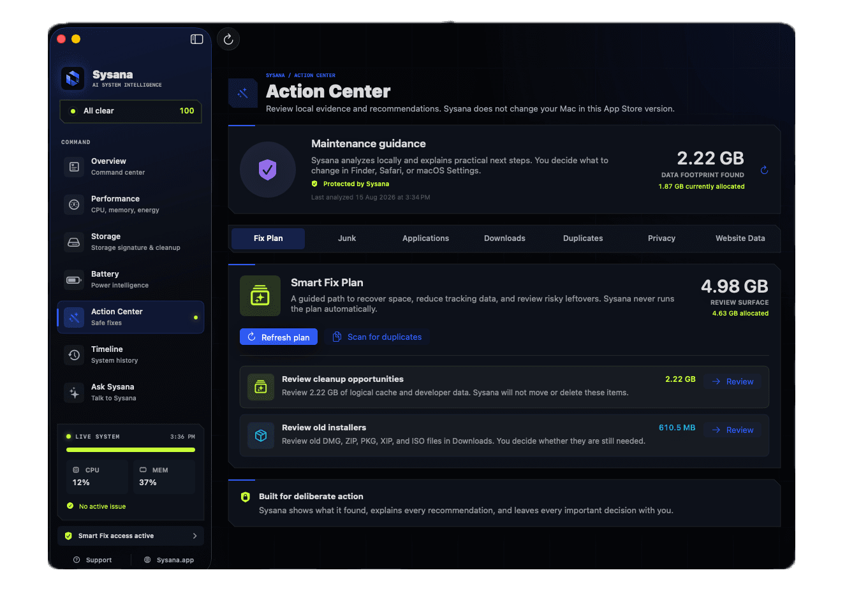This screenshot has width=868, height=591.
Task: Click the Last analyzed timestamp text
Action: [371, 198]
